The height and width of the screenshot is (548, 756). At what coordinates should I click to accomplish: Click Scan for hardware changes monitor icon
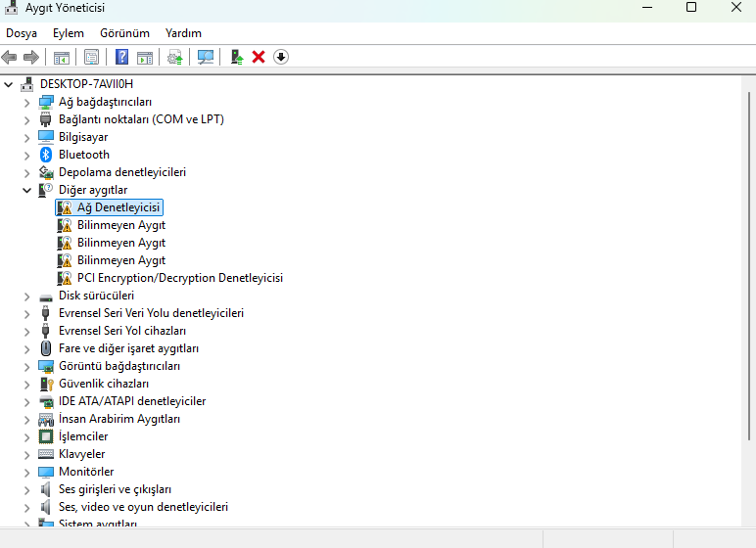tap(206, 58)
